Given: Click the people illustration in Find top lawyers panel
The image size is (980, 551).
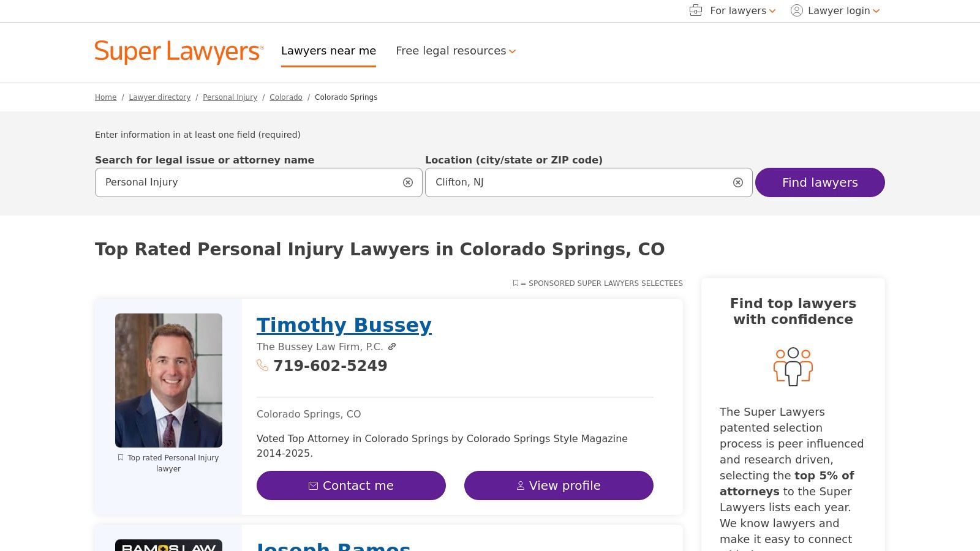Looking at the screenshot, I should [x=793, y=365].
